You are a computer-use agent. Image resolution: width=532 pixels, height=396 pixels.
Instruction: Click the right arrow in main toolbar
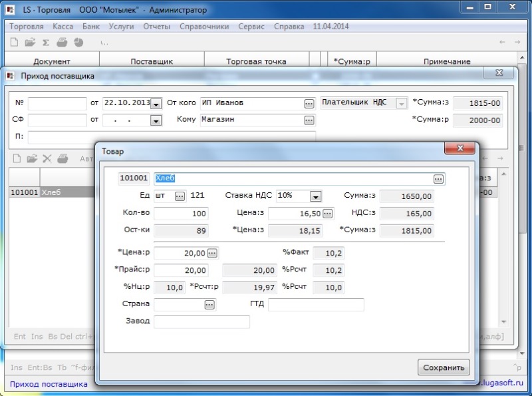pos(517,42)
